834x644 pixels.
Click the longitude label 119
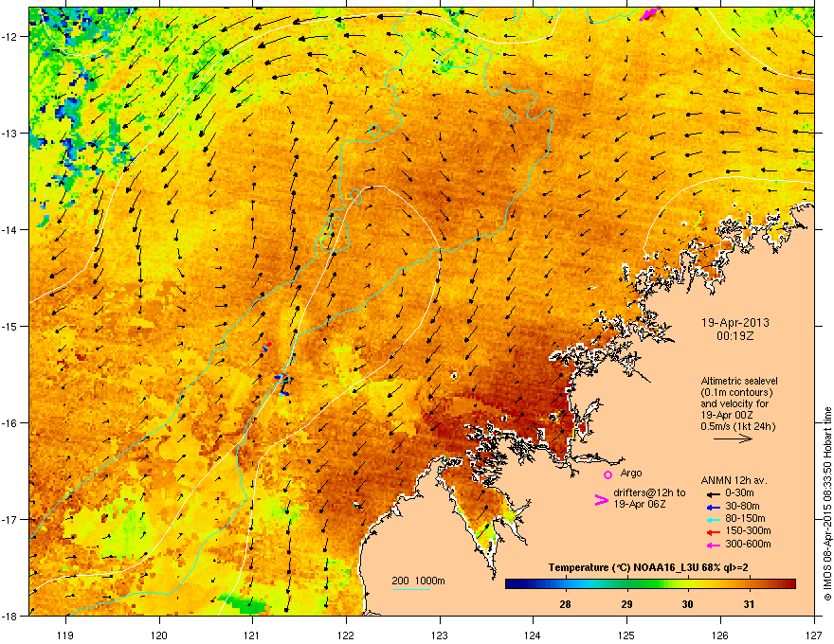tap(65, 635)
